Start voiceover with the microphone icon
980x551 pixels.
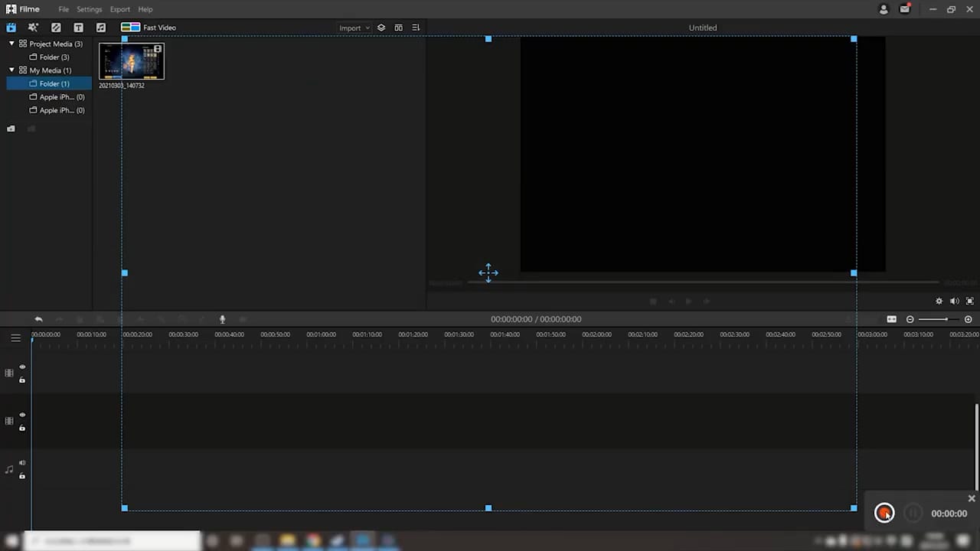[x=223, y=319]
